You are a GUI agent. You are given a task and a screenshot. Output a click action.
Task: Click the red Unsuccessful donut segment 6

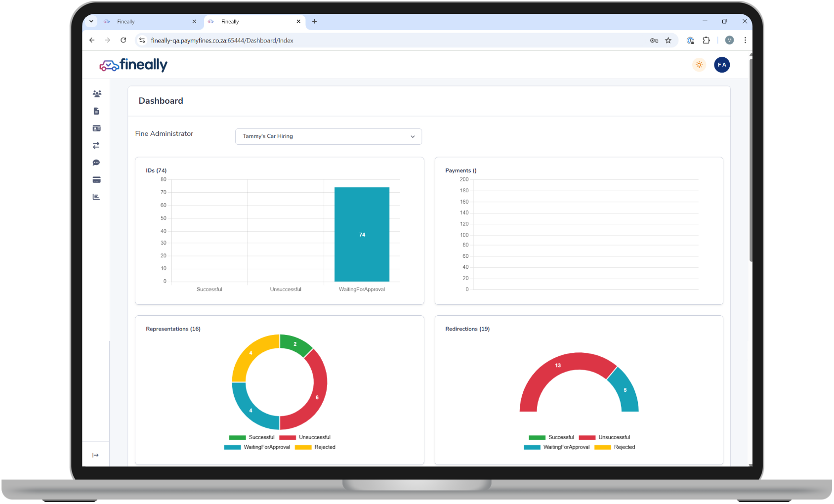(317, 397)
